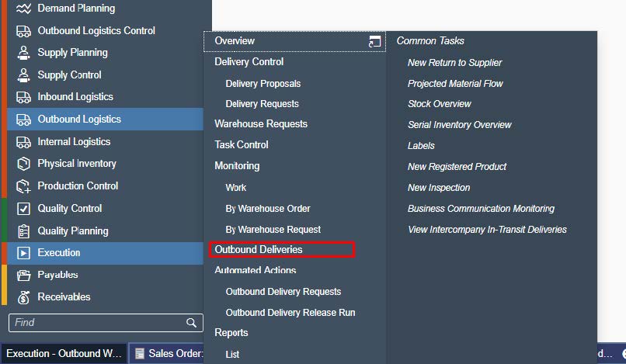Open By Warehouse Order subview
Image resolution: width=626 pixels, height=364 pixels.
click(x=268, y=209)
